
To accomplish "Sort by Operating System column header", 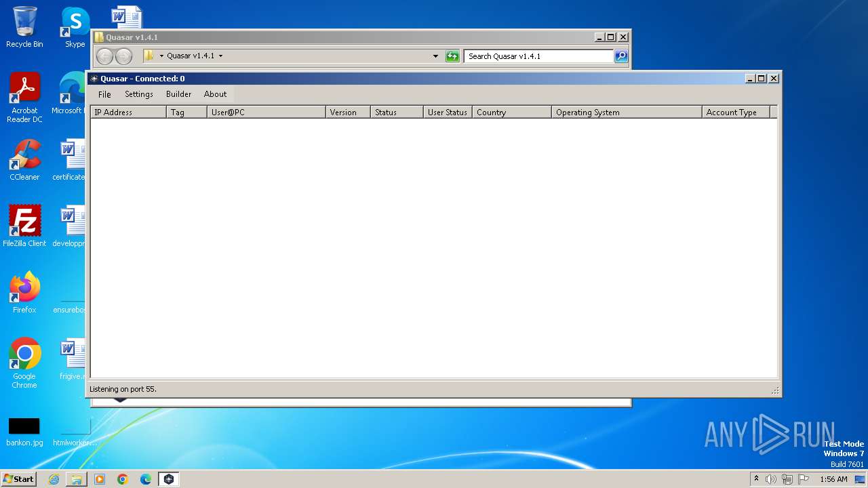I will [x=627, y=113].
